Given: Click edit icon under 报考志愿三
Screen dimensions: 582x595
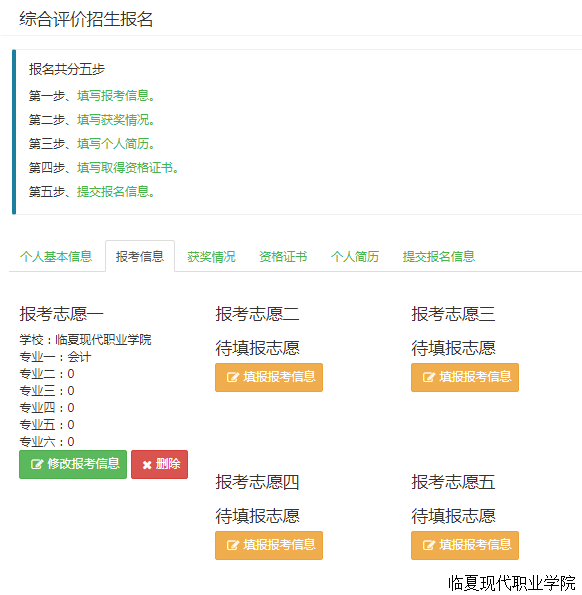Looking at the screenshot, I should pyautogui.click(x=429, y=377).
